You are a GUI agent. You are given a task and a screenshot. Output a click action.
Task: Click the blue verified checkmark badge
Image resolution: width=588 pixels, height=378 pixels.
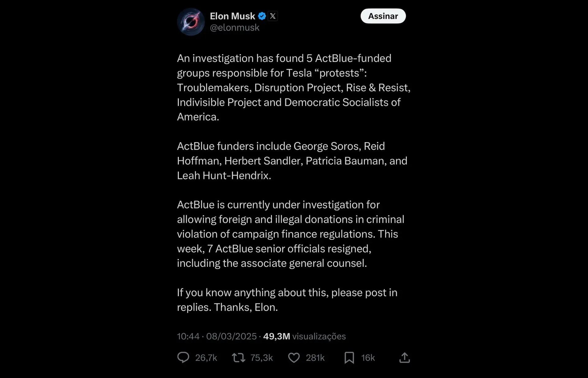[262, 16]
